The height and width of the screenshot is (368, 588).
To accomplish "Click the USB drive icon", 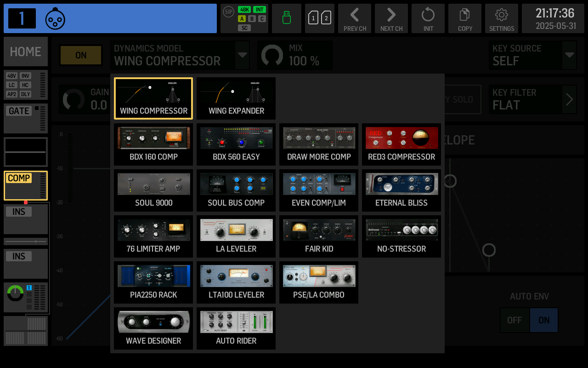I will (x=287, y=18).
